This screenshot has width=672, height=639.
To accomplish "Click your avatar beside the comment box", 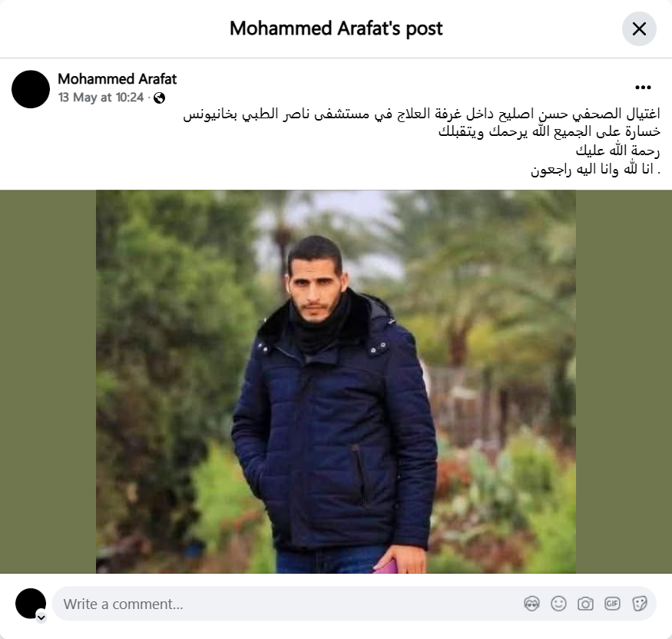I will pos(31,604).
